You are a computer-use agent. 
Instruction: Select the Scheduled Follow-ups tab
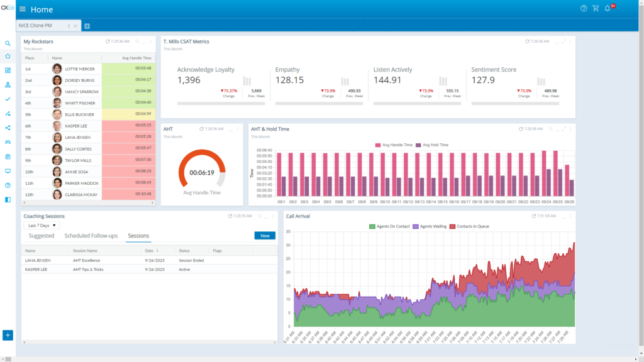coord(91,236)
